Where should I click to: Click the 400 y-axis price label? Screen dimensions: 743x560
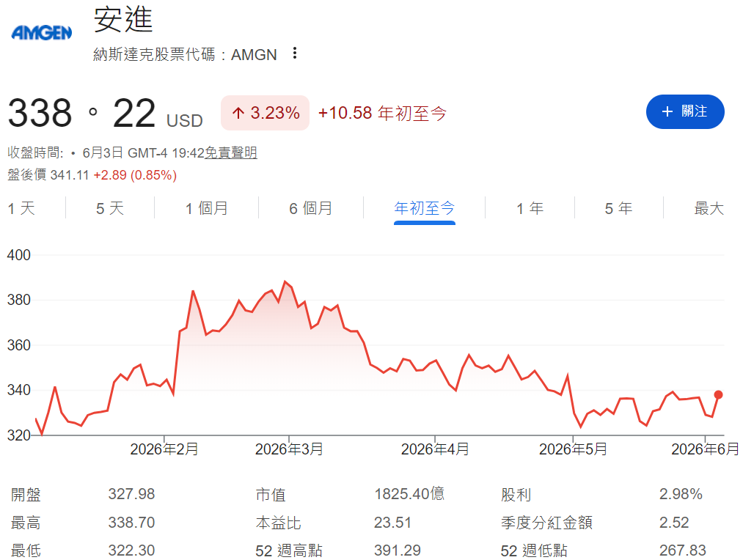(x=18, y=255)
